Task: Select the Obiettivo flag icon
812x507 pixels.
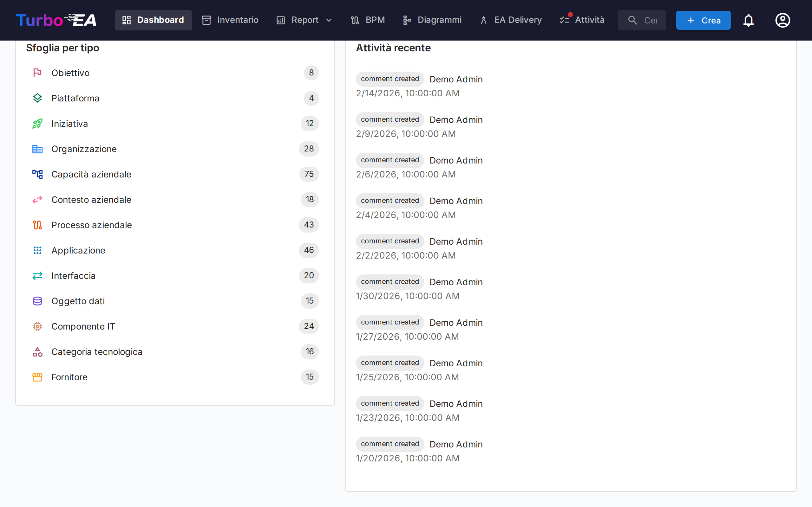Action: 37,73
